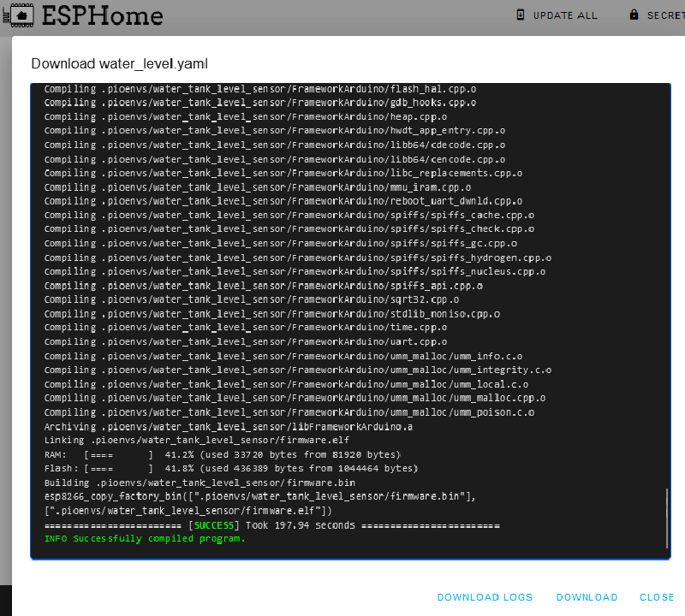Click the 'INFO Successfully compiled program' line
685x616 pixels.
[145, 539]
